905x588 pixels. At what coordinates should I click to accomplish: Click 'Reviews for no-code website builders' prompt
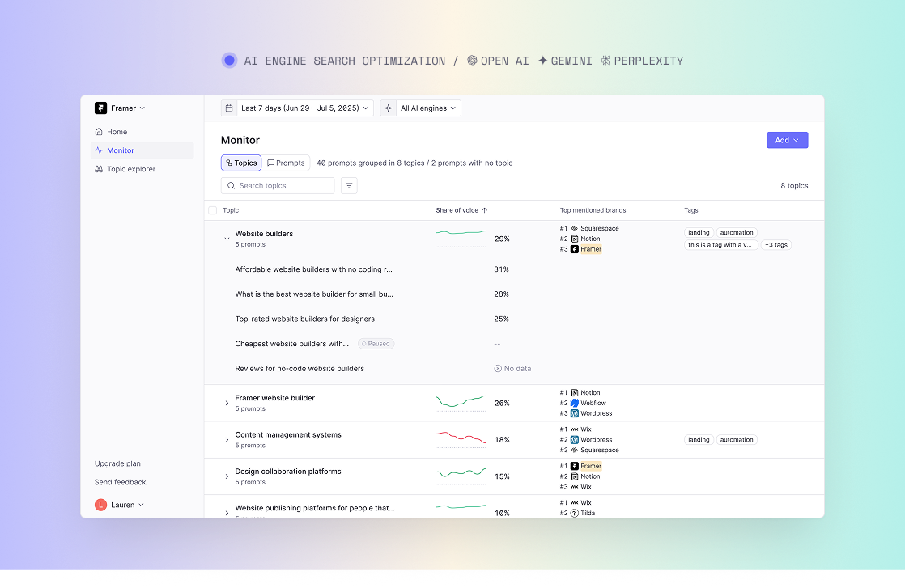[x=300, y=368]
